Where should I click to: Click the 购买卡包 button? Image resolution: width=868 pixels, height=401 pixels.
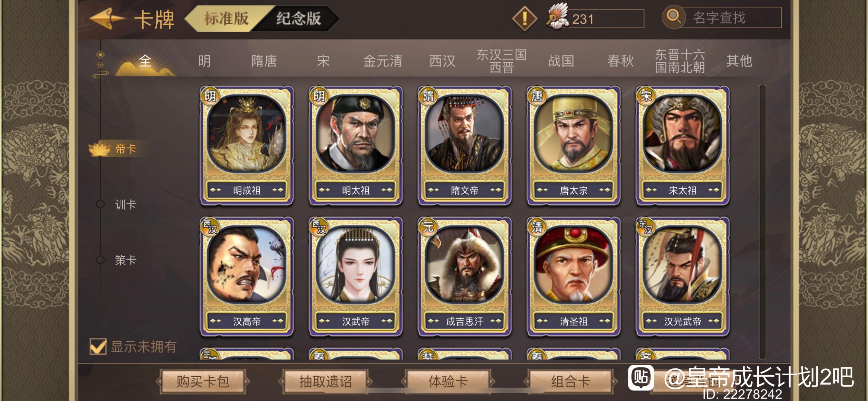(203, 381)
